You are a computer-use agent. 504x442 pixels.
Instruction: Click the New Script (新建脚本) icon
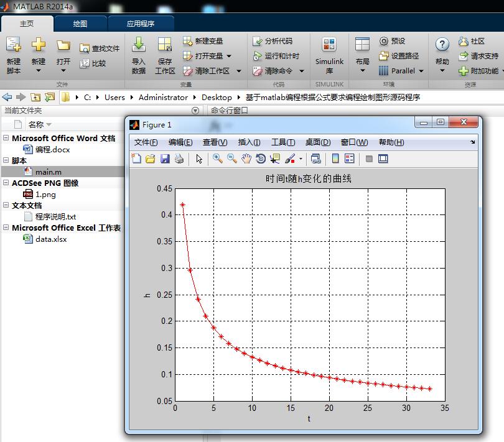pyautogui.click(x=14, y=45)
